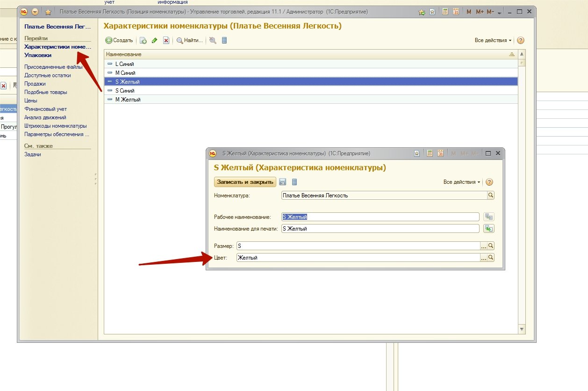Open Продажи link in sidebar
588x391 pixels.
click(35, 84)
